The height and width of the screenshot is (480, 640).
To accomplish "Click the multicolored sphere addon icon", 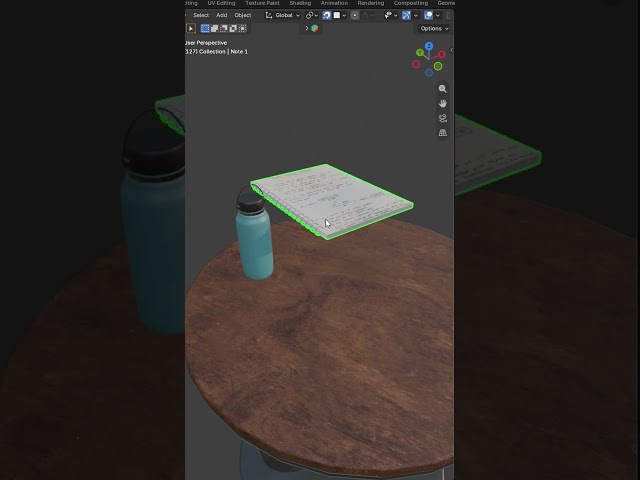I will point(315,28).
